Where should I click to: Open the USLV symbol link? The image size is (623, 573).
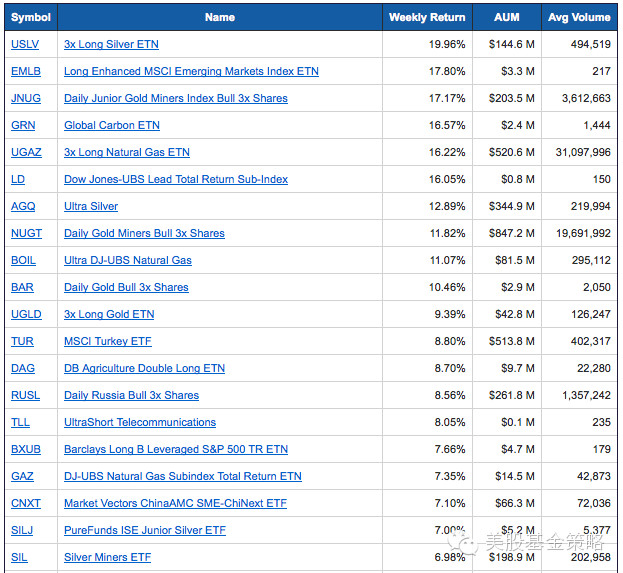(x=24, y=44)
